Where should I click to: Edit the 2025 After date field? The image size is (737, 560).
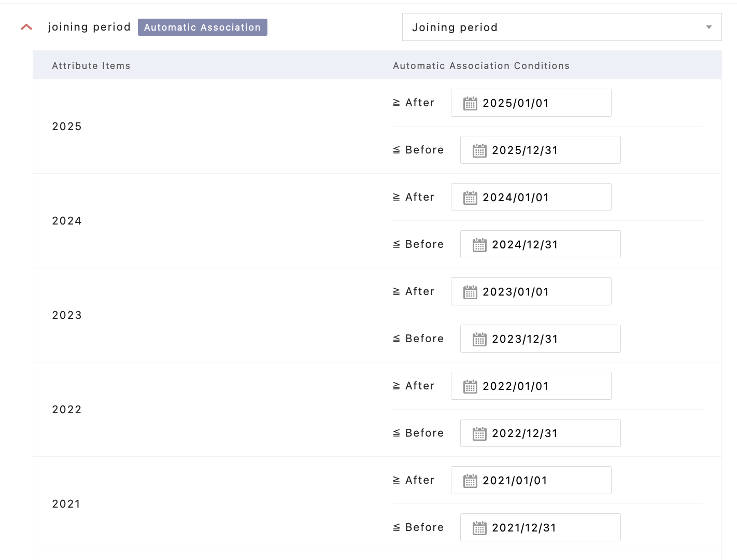click(x=539, y=103)
